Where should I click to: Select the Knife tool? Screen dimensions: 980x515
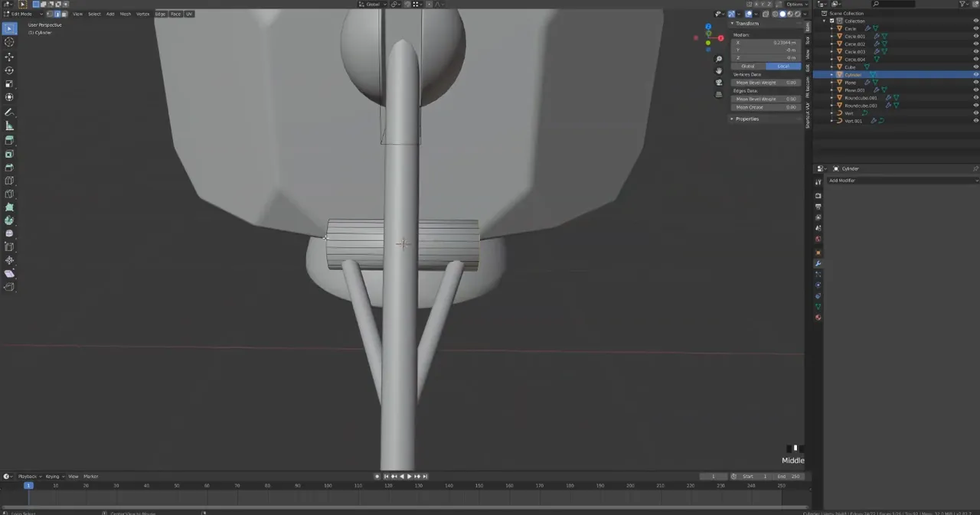click(9, 194)
